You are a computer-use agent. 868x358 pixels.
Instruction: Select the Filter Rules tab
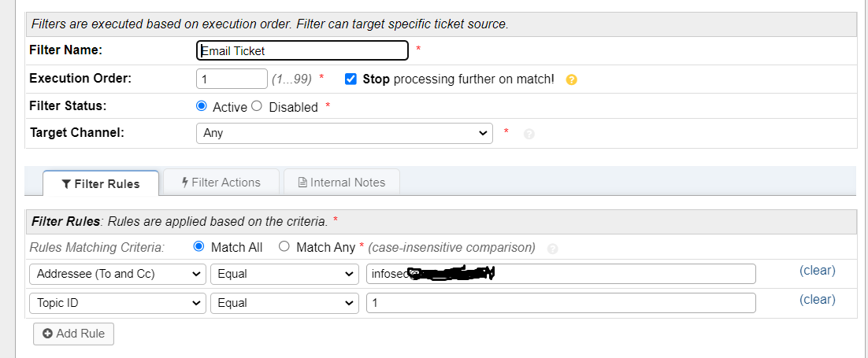(x=101, y=183)
